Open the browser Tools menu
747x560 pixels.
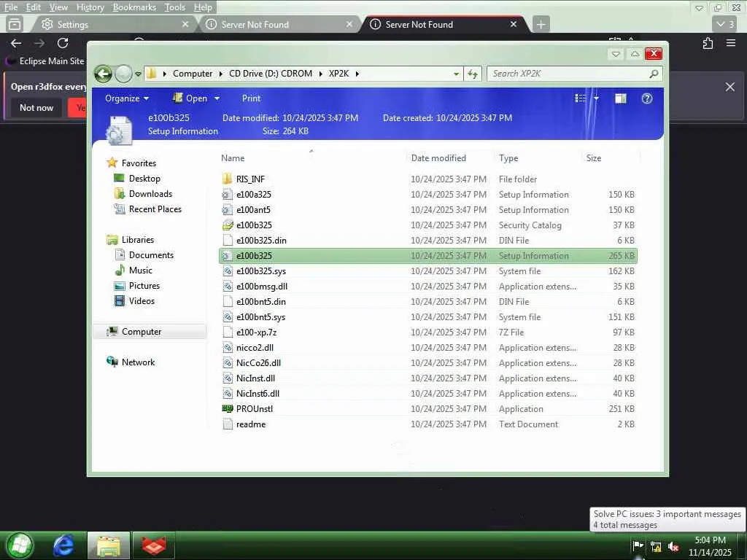pyautogui.click(x=175, y=7)
